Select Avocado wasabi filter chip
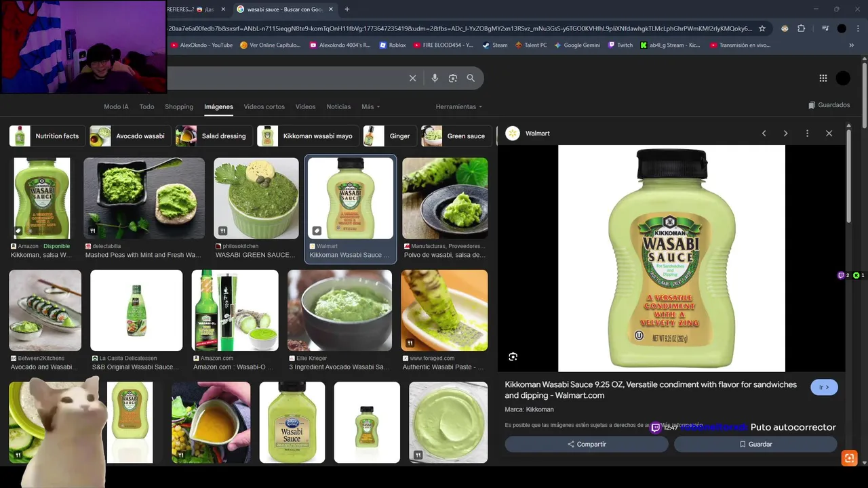Viewport: 868px width, 488px height. point(130,136)
